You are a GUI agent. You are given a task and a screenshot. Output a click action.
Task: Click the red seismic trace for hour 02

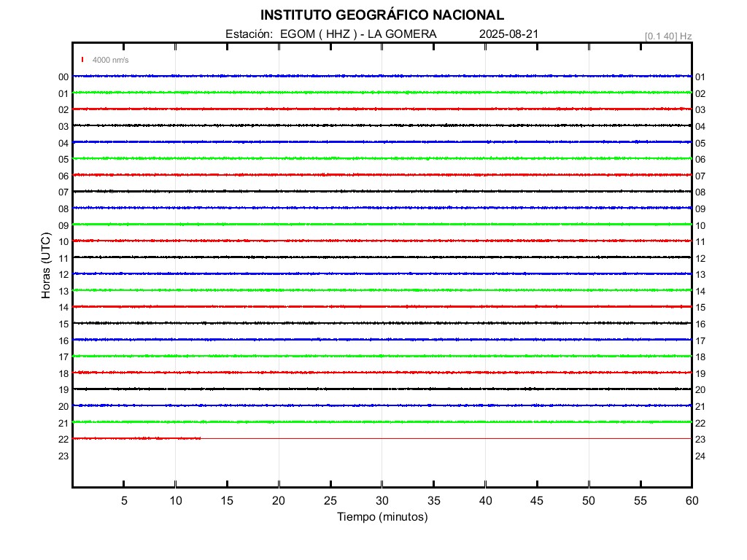pos(382,109)
